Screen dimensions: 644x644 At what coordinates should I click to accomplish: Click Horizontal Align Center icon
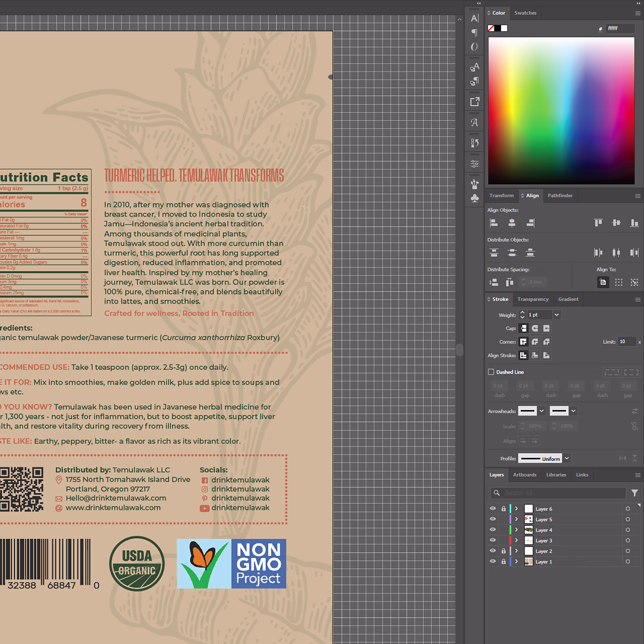click(512, 223)
